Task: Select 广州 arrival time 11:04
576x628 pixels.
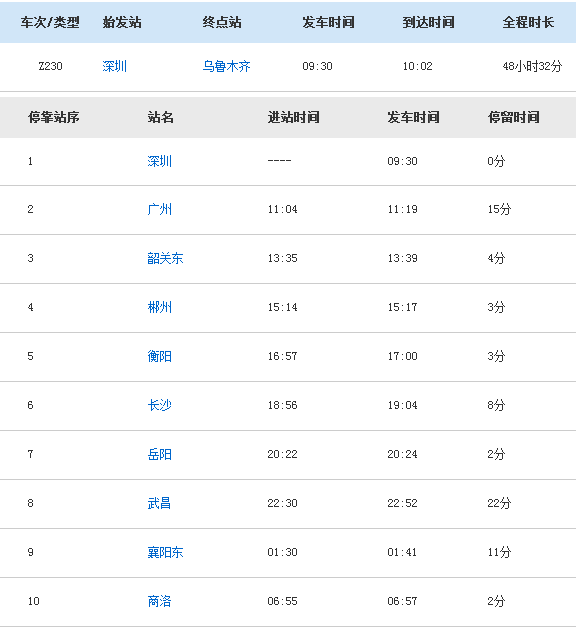Action: coord(282,209)
